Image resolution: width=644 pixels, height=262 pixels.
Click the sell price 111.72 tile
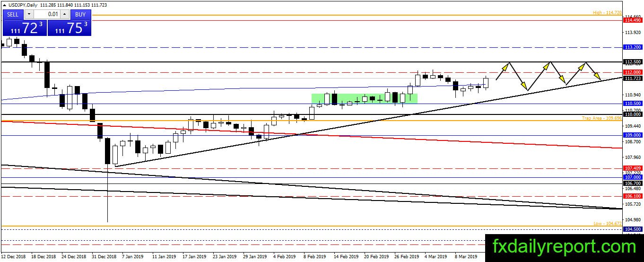point(24,27)
